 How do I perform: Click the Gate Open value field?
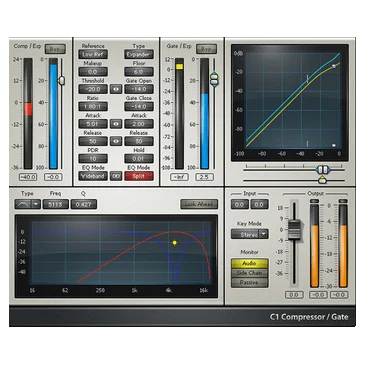click(139, 89)
